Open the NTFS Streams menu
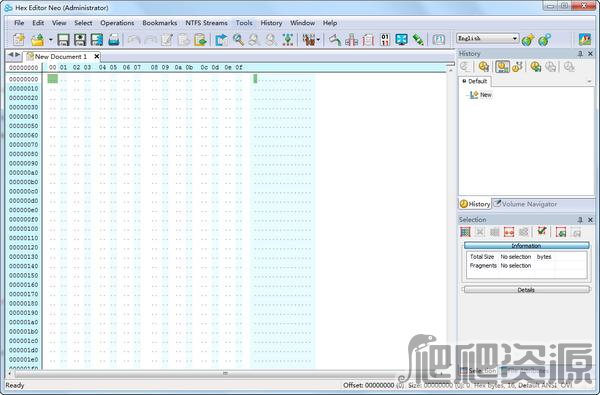Screen dimensions: 600x395 (206, 23)
